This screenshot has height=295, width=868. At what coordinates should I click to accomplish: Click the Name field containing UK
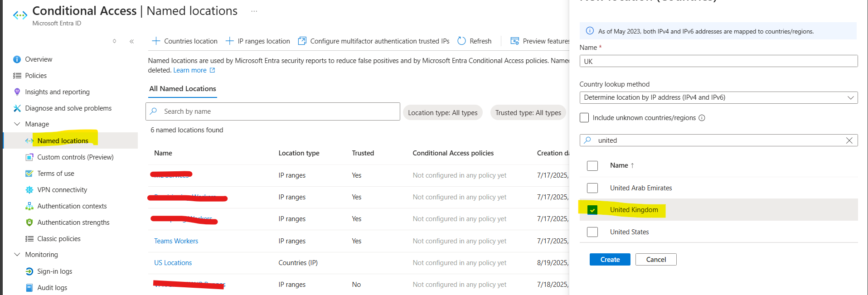(718, 61)
